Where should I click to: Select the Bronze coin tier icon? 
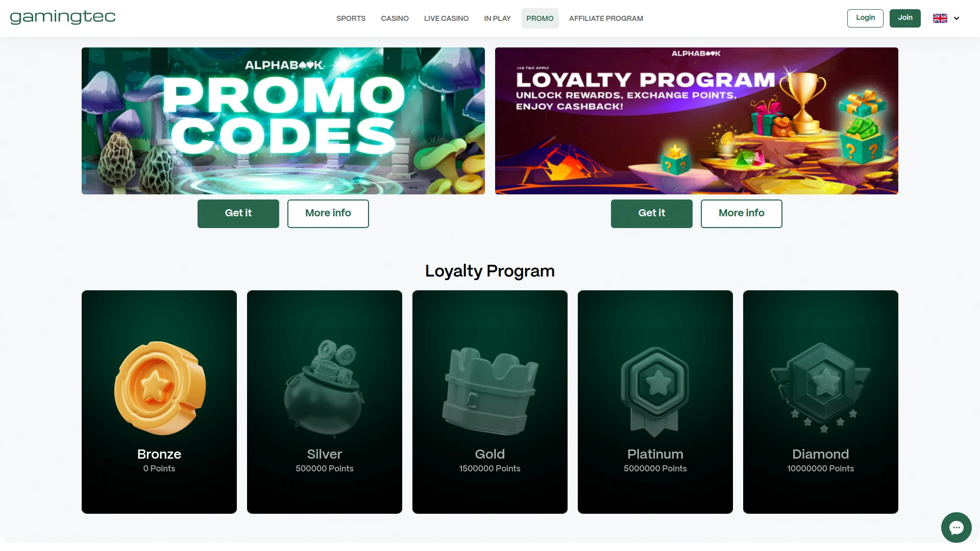point(160,388)
